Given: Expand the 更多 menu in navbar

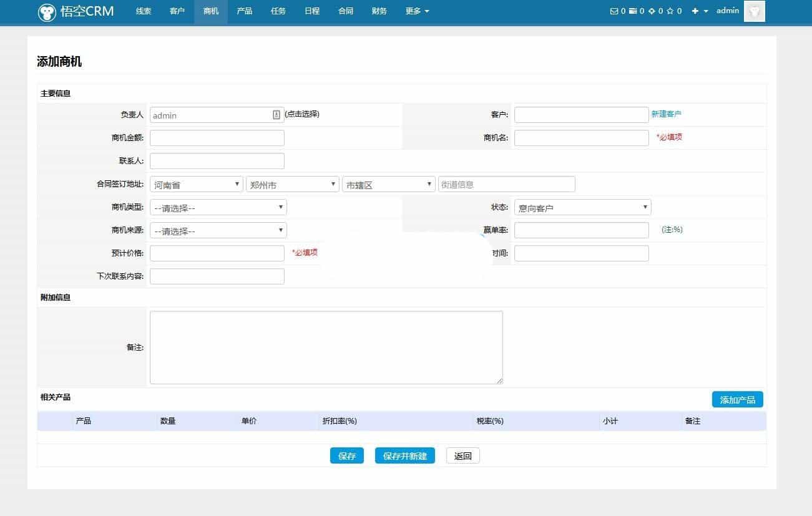Looking at the screenshot, I should point(417,11).
